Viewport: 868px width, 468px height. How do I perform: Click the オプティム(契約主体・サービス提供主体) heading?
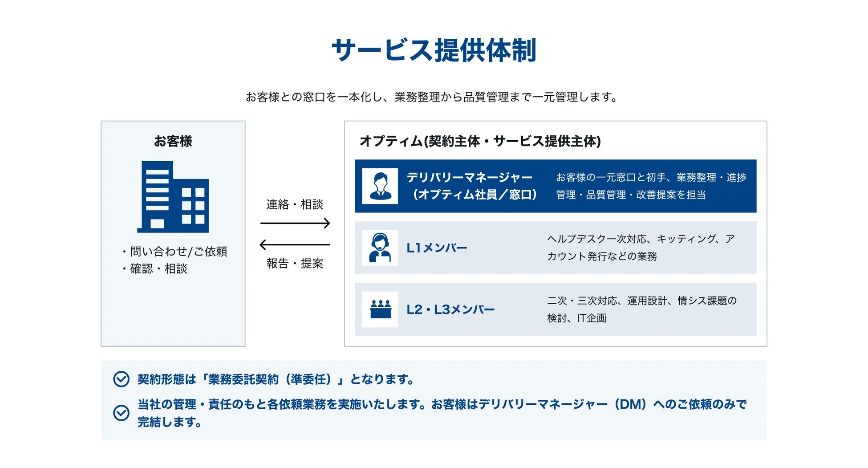(480, 141)
